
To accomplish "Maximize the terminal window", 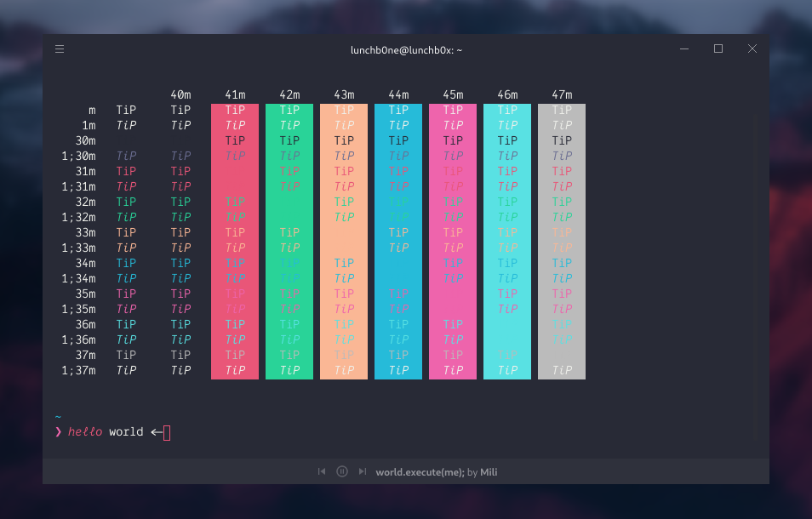I will [718, 48].
